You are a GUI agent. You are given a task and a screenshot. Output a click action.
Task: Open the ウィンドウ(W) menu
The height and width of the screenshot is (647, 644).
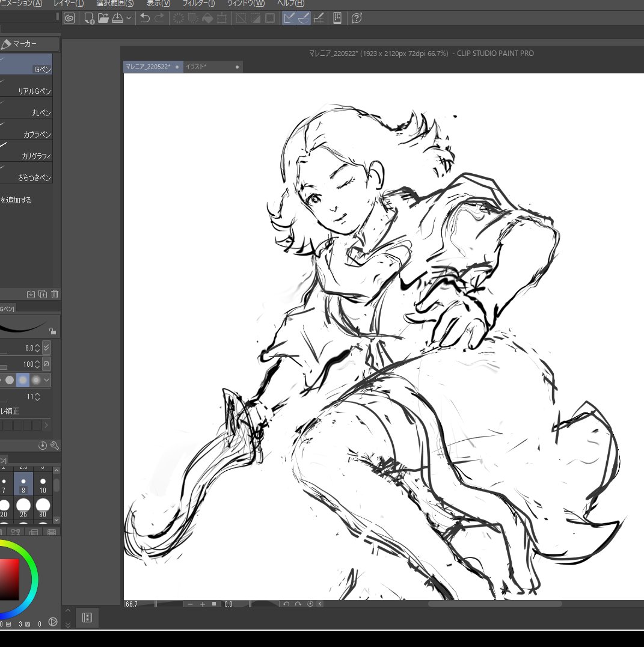(246, 3)
